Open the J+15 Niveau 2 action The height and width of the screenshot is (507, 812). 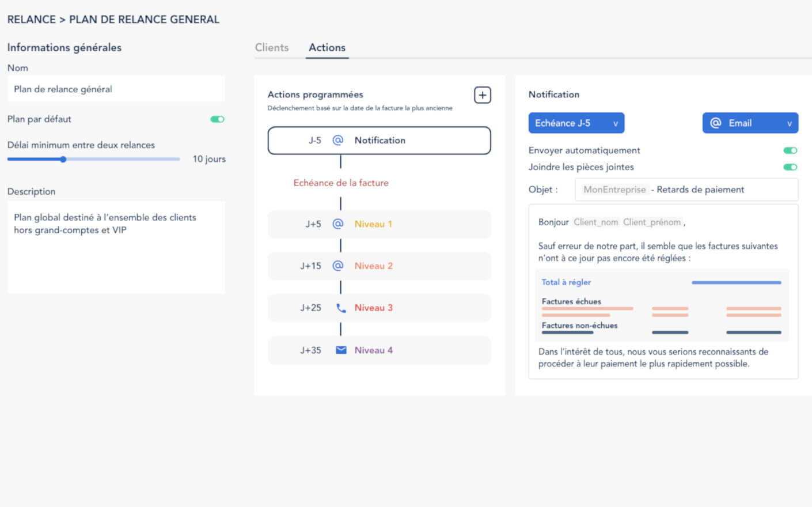click(380, 266)
